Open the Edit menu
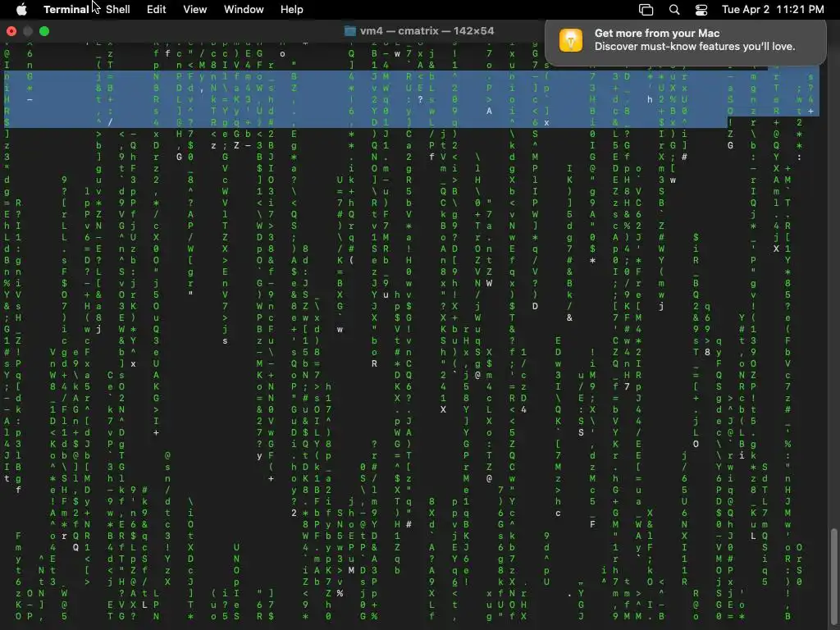 click(x=157, y=9)
